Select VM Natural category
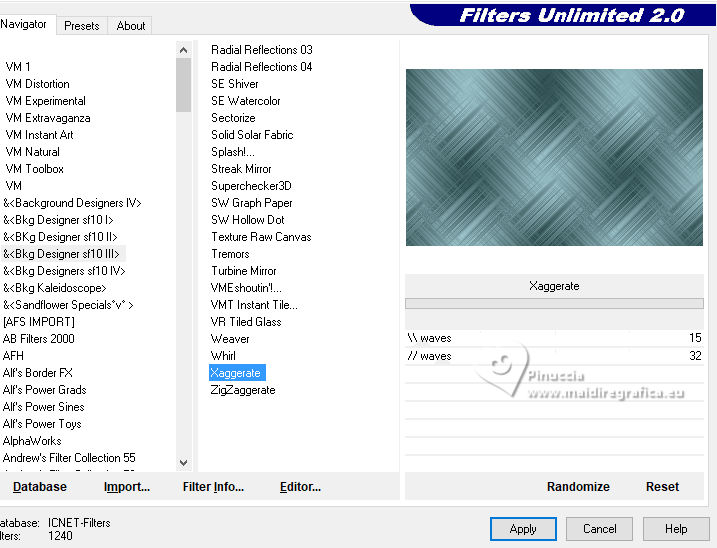 (32, 152)
